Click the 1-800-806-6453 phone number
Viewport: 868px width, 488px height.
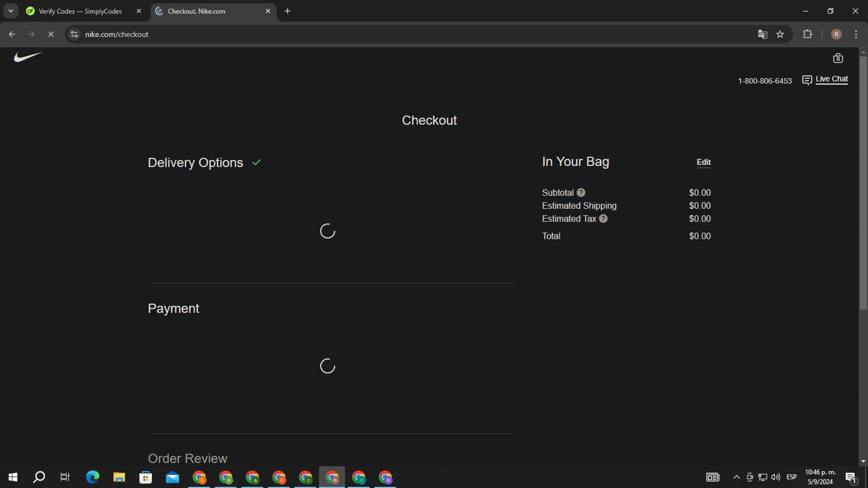point(764,81)
